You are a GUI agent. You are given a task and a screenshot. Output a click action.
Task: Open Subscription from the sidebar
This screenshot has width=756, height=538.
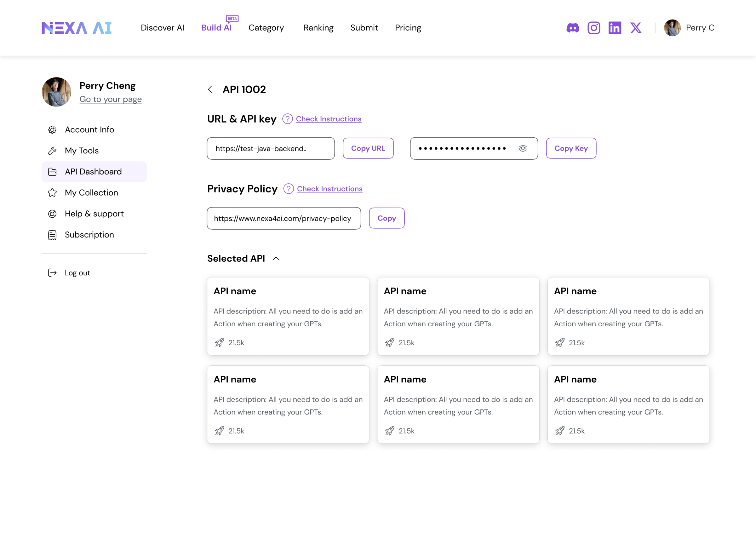(89, 235)
